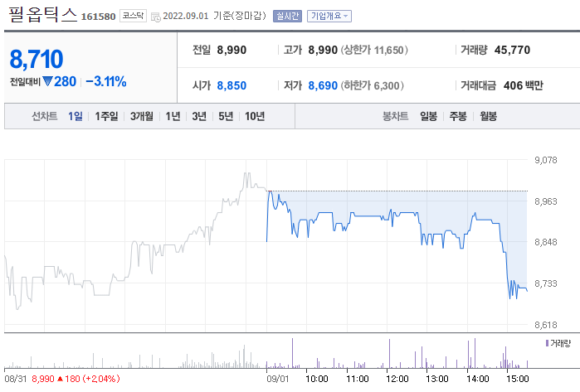Click the 봉차트 label

(396, 116)
